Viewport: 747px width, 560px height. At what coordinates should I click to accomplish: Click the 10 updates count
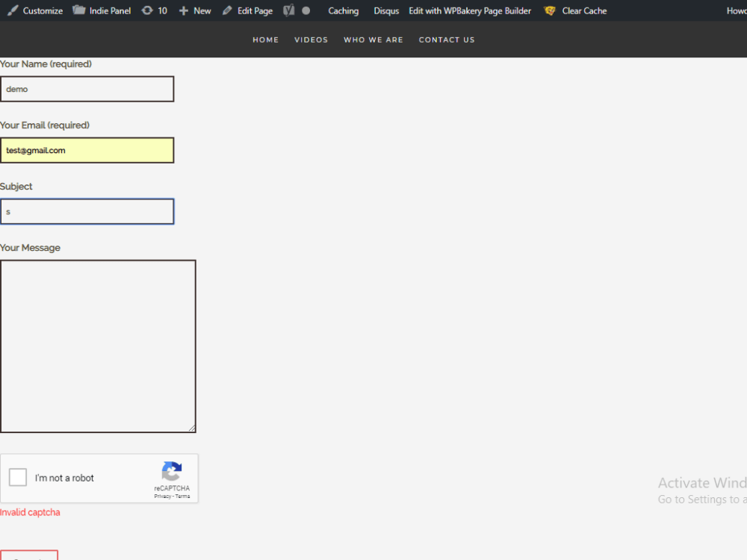click(162, 10)
